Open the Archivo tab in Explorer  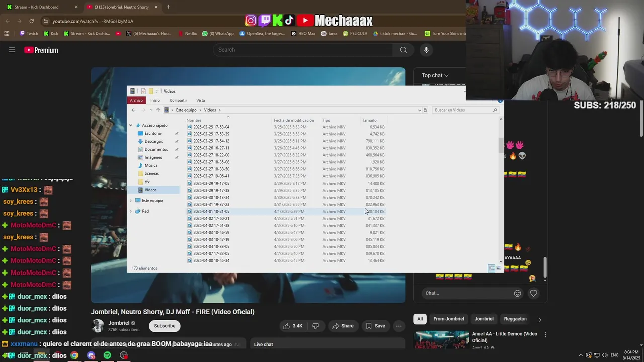tap(136, 100)
